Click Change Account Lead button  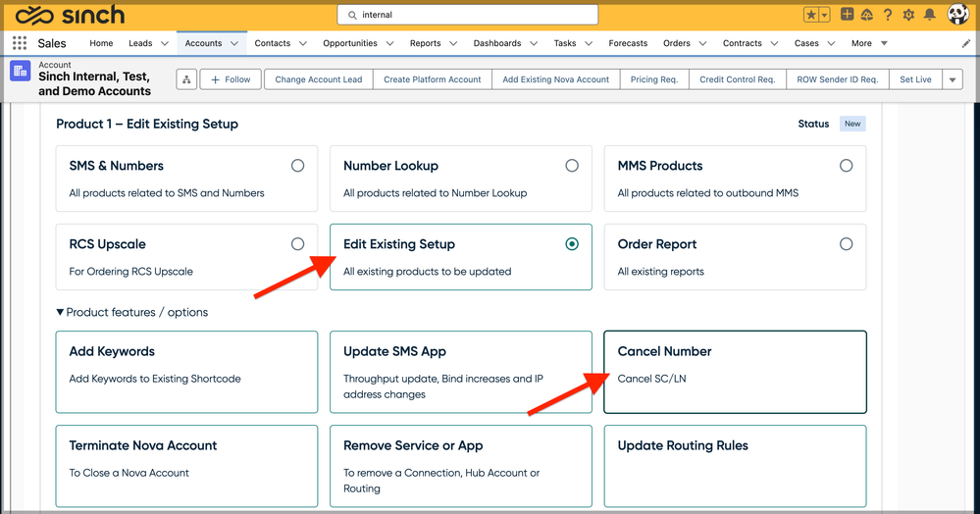[319, 79]
